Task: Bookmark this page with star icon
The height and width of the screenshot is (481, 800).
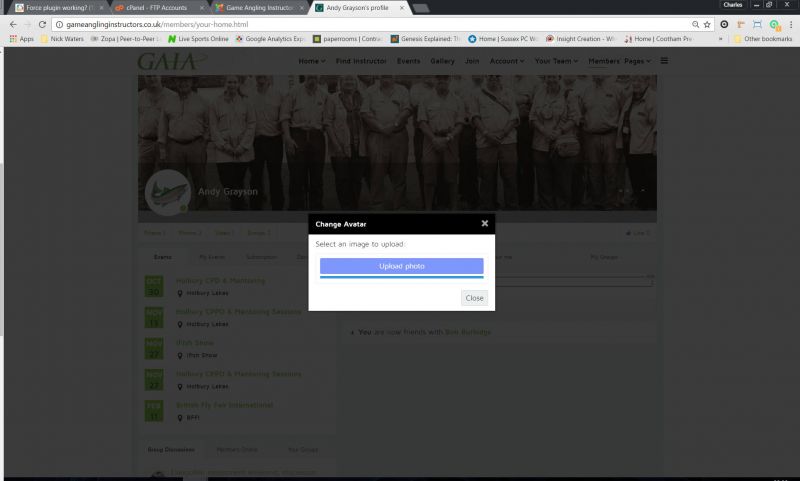Action: pos(707,24)
